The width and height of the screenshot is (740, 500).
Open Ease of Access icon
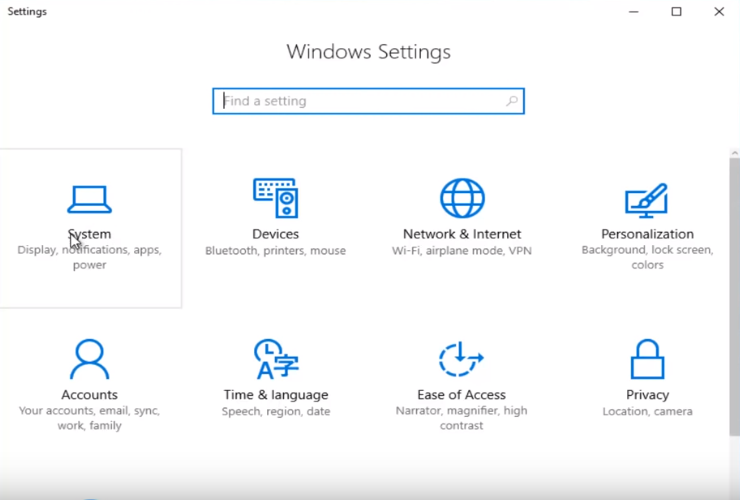point(461,359)
